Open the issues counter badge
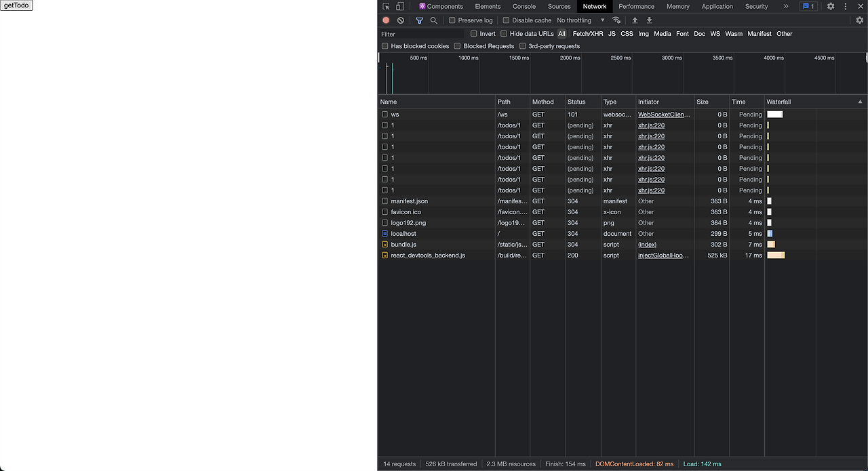 (x=808, y=6)
